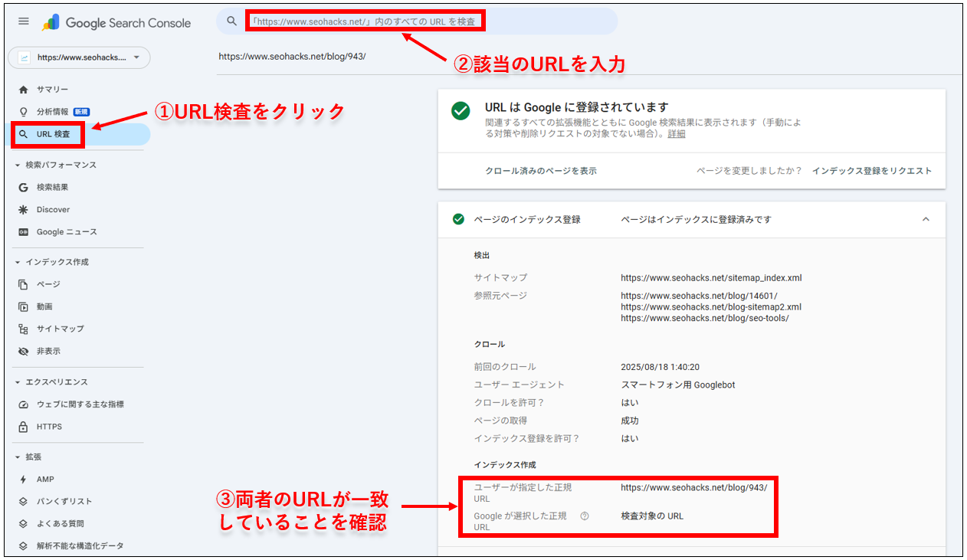
Task: Collapse the ページのインデックス登録 card chevron
Action: 926,219
